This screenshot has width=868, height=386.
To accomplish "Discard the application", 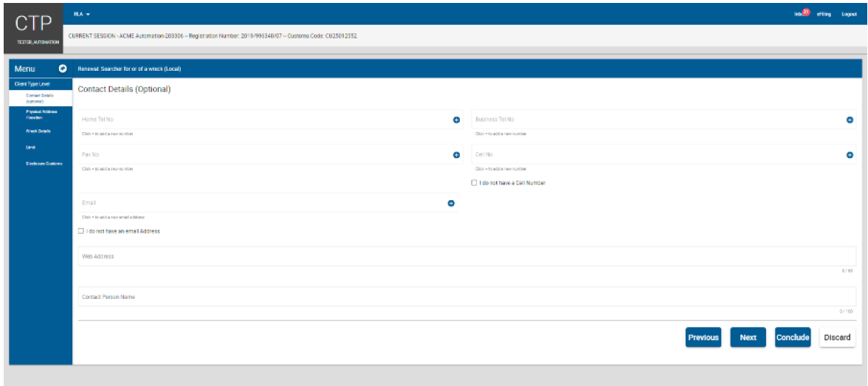I will pos(837,337).
